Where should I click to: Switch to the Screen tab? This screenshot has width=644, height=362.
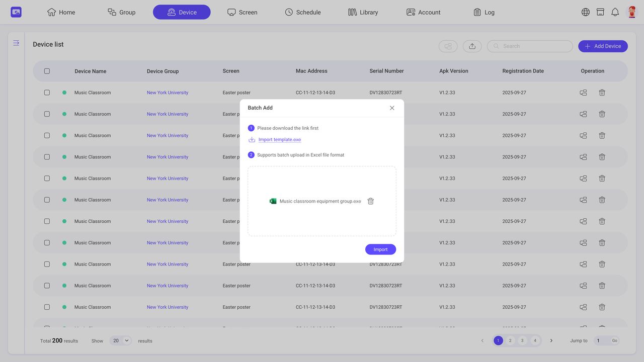coord(242,12)
